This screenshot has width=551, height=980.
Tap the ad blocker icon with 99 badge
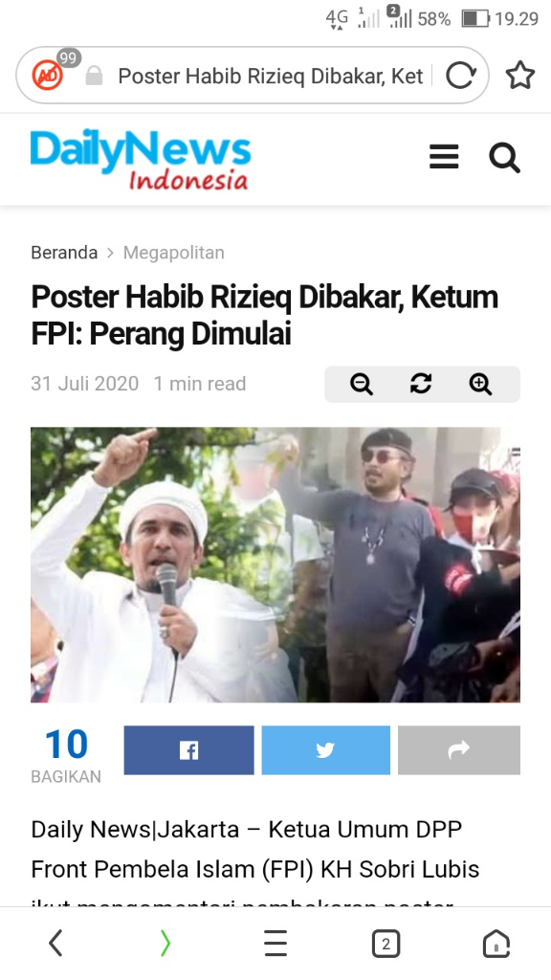(49, 76)
